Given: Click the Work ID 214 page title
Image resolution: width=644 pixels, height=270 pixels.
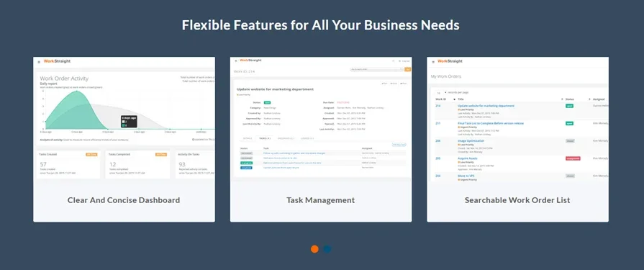Looking at the screenshot, I should click(245, 71).
